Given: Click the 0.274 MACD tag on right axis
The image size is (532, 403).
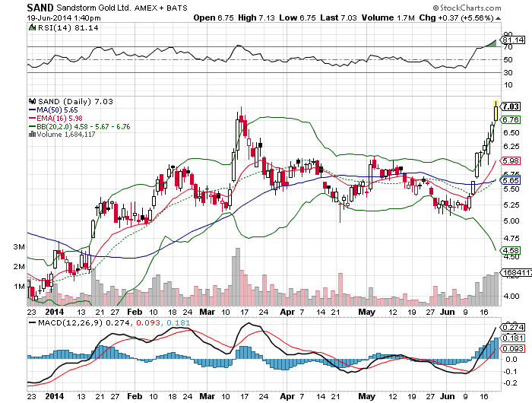Looking at the screenshot, I should click(513, 327).
